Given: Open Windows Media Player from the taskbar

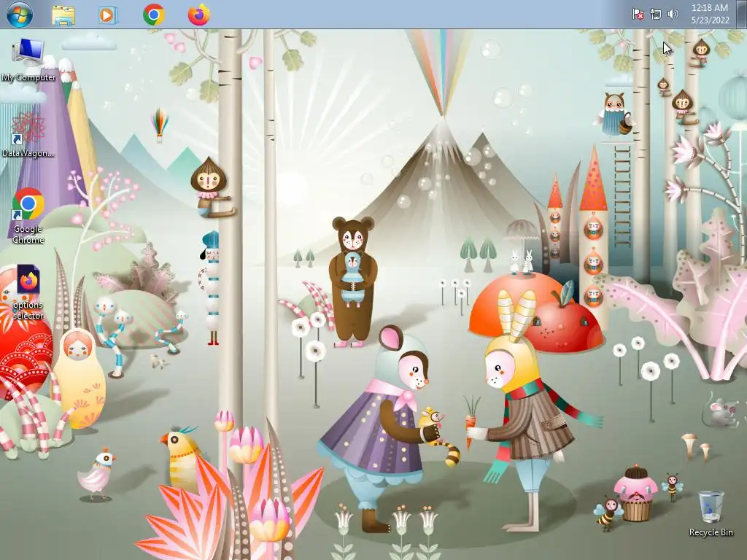Looking at the screenshot, I should 107,15.
